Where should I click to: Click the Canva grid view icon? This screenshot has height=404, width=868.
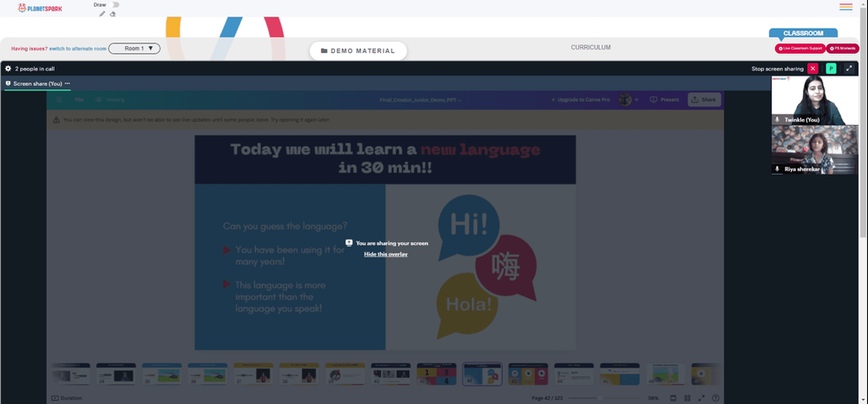[687, 398]
